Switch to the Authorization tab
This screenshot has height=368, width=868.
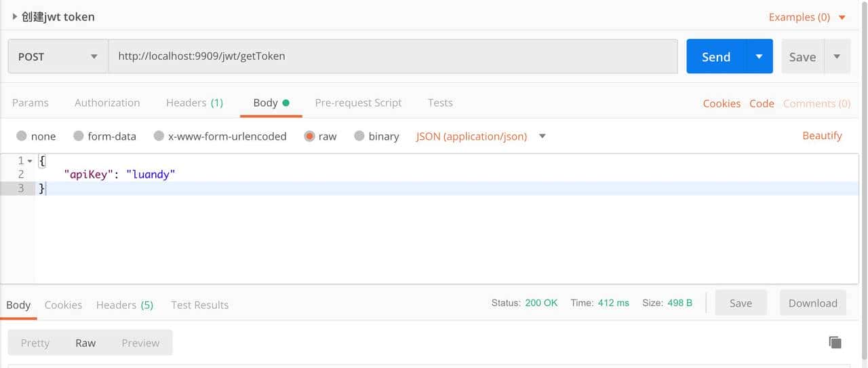tap(107, 103)
